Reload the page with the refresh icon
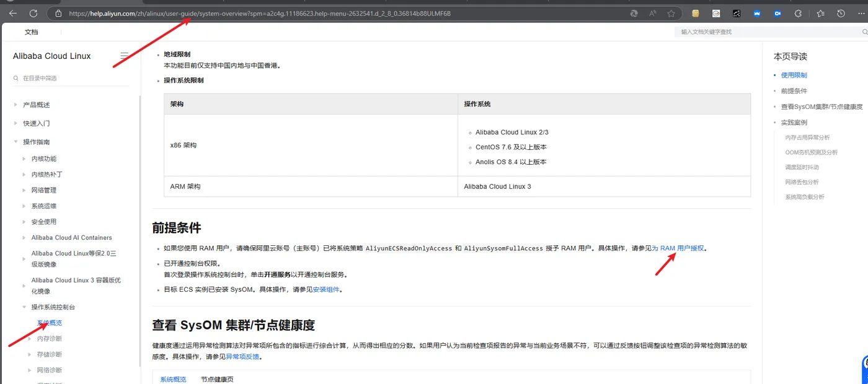The width and height of the screenshot is (868, 384). (x=33, y=13)
